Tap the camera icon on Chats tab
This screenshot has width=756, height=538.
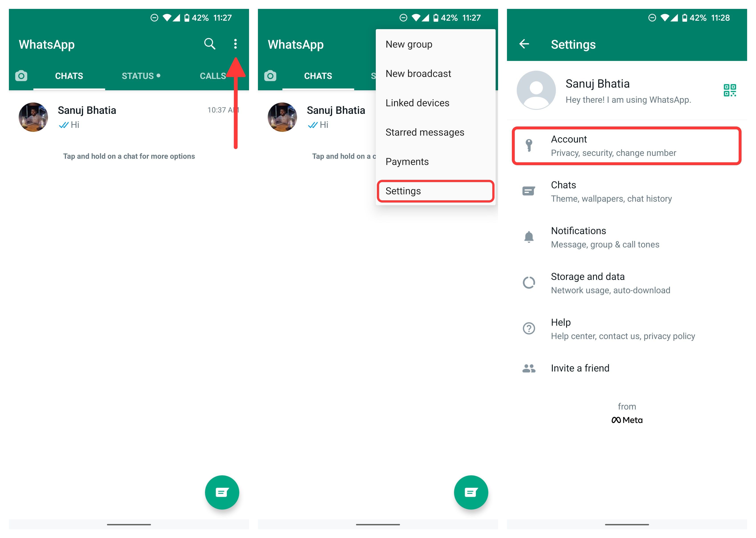pyautogui.click(x=23, y=74)
